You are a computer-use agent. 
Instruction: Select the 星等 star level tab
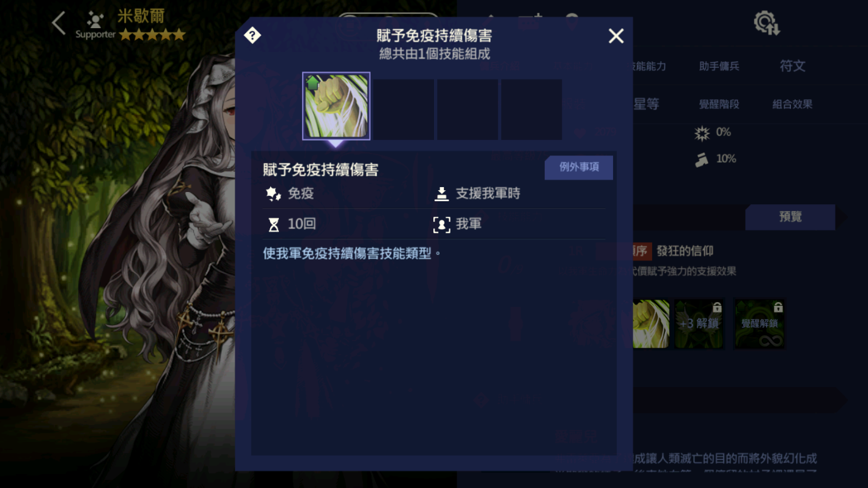coord(646,104)
